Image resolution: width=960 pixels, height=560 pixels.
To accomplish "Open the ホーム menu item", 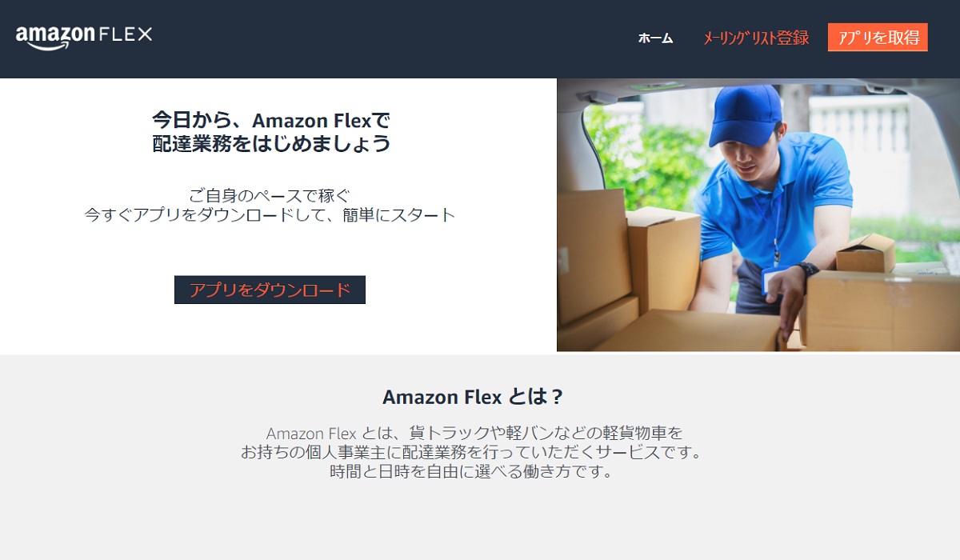I will pos(655,38).
